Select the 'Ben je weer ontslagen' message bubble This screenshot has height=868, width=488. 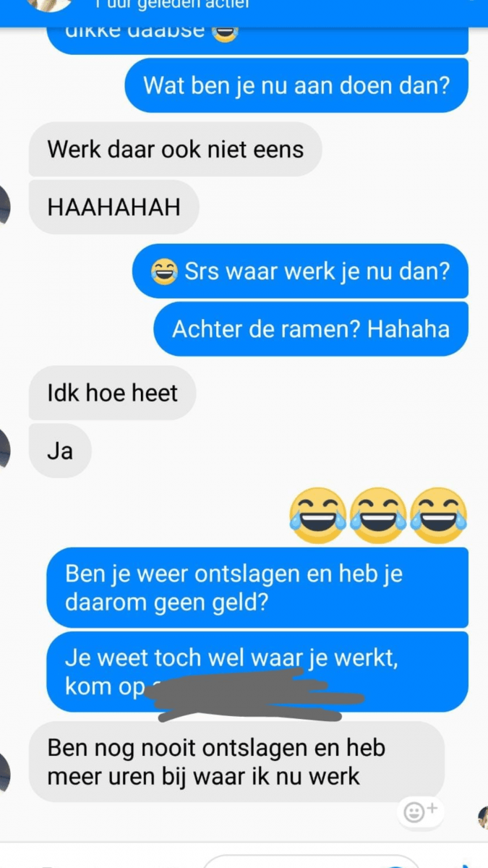257,587
